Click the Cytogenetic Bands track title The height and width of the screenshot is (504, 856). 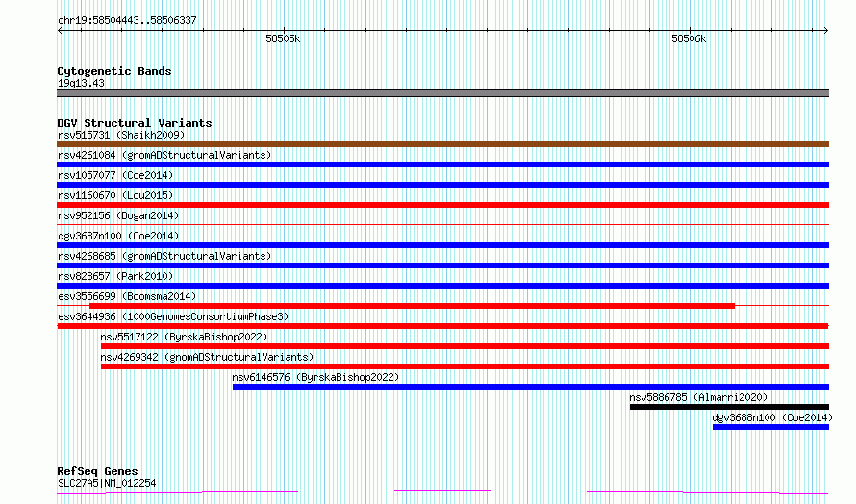(x=114, y=71)
